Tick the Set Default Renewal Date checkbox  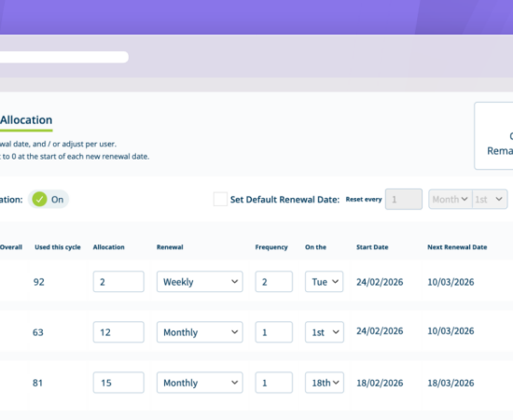(220, 199)
